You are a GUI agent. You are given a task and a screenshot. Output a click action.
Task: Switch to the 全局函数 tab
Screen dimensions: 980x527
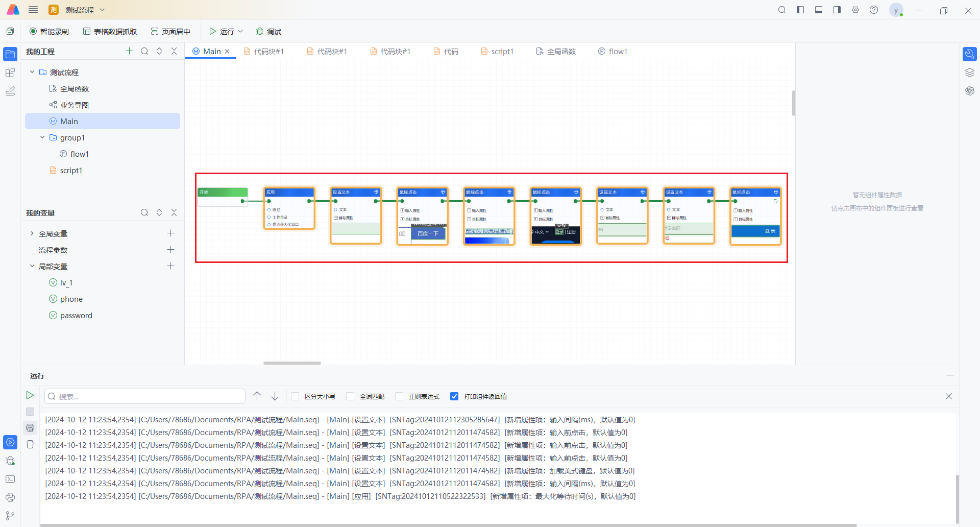(x=556, y=52)
